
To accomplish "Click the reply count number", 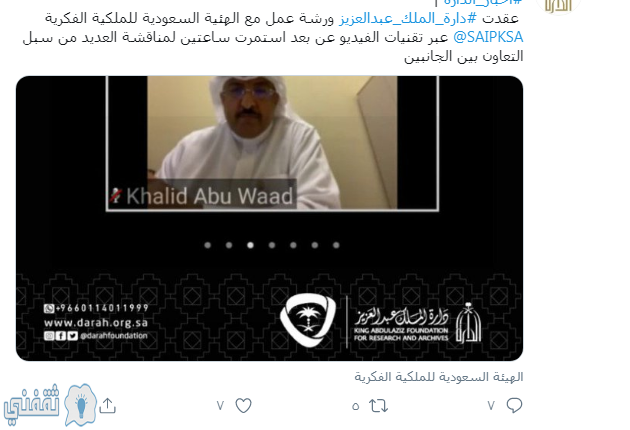I will 491,406.
